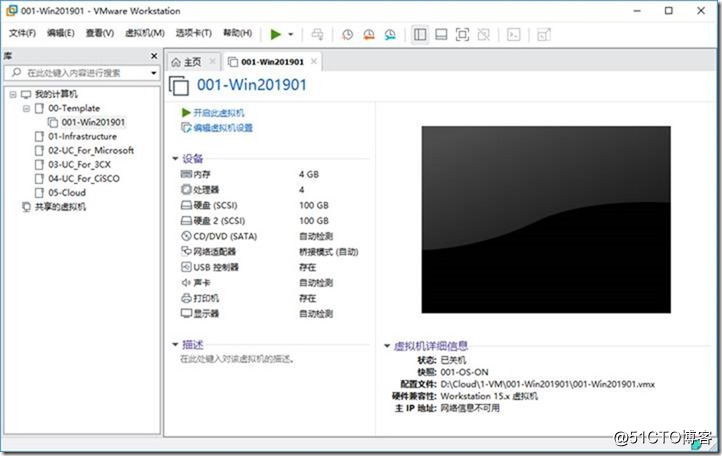This screenshot has width=722, height=456.
Task: Click the stretch guest display icon
Action: [544, 34]
